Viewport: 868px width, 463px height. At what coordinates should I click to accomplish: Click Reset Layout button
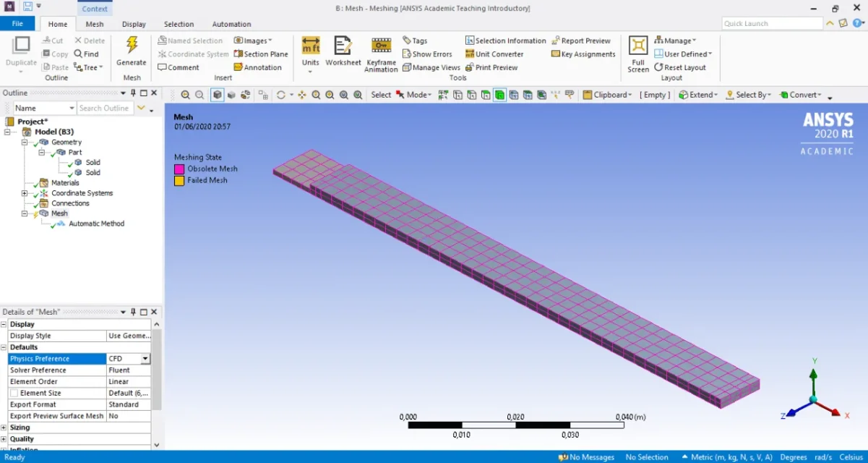click(680, 67)
